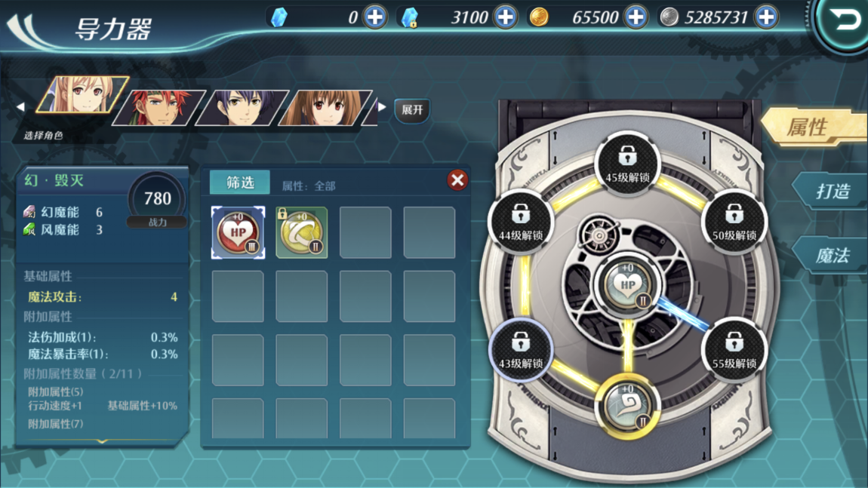Click the return arrow icon
868x488 pixels.
pos(844,21)
